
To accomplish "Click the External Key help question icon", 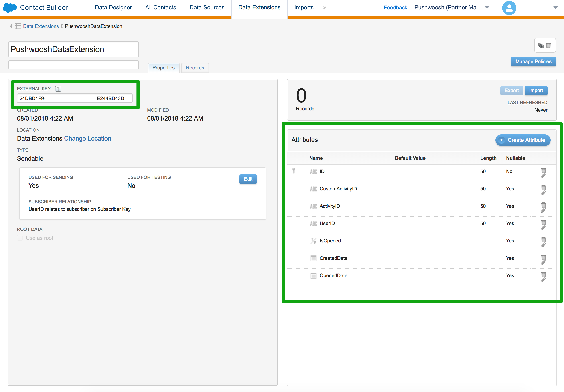I will (58, 89).
